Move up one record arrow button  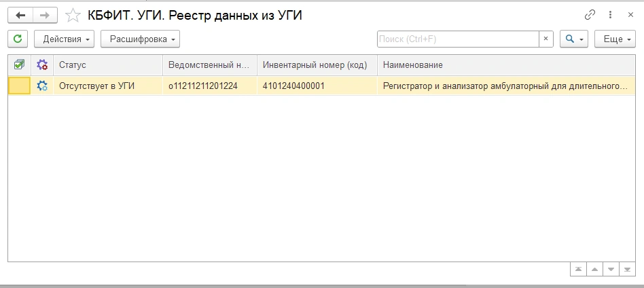(594, 270)
